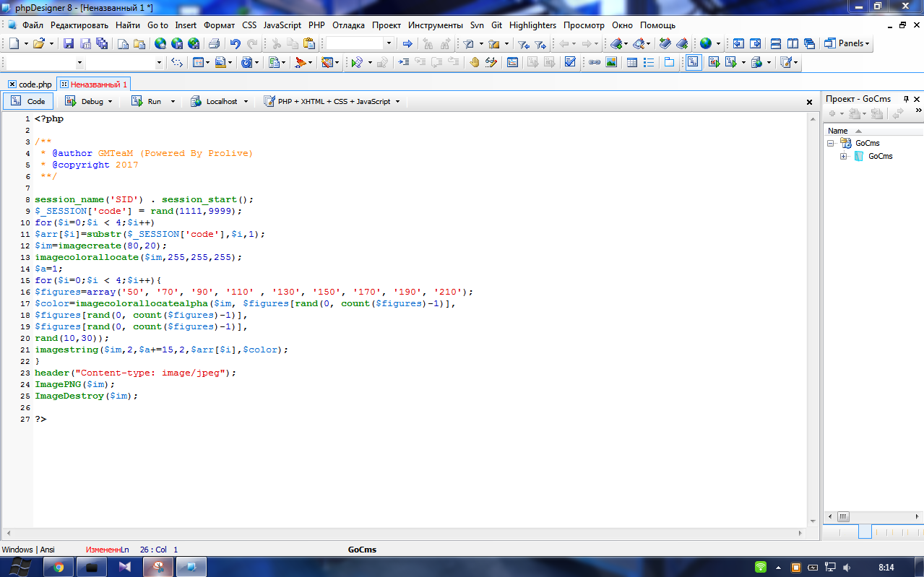The width and height of the screenshot is (924, 577).
Task: Open the Отладка menu
Action: (x=348, y=25)
